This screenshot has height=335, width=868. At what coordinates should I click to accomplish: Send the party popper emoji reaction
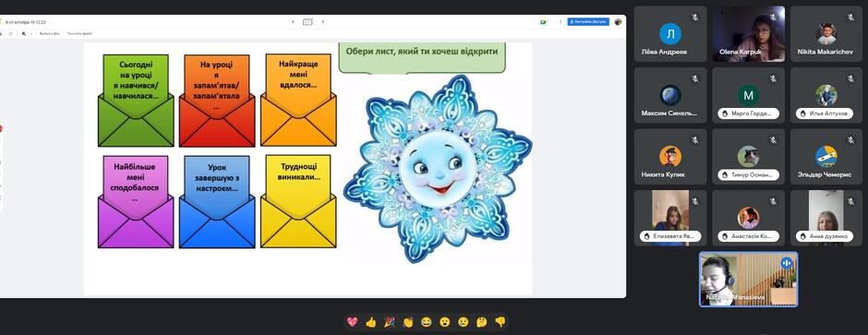(x=389, y=322)
